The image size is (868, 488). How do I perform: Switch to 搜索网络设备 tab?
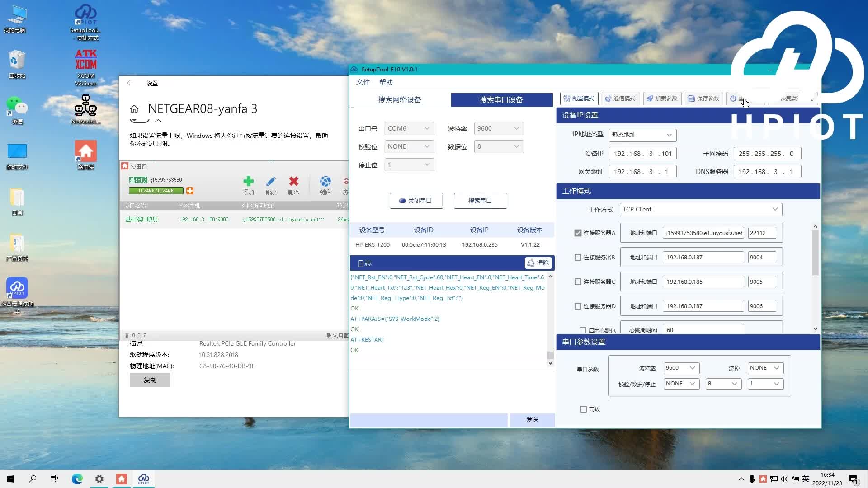pos(400,100)
